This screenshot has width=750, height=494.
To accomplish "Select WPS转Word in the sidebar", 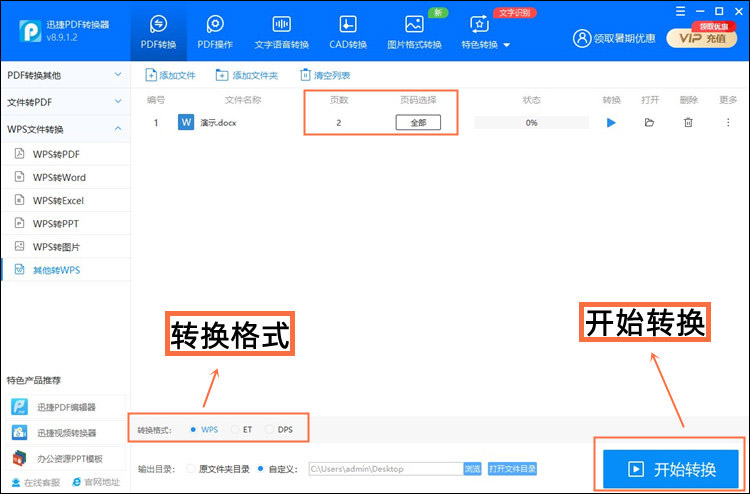I will [x=65, y=177].
